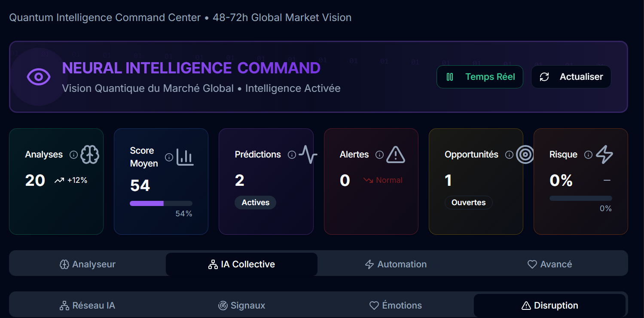Screen dimensions: 644x318
Task: Click info icon beside Risque label
Action: click(x=588, y=154)
